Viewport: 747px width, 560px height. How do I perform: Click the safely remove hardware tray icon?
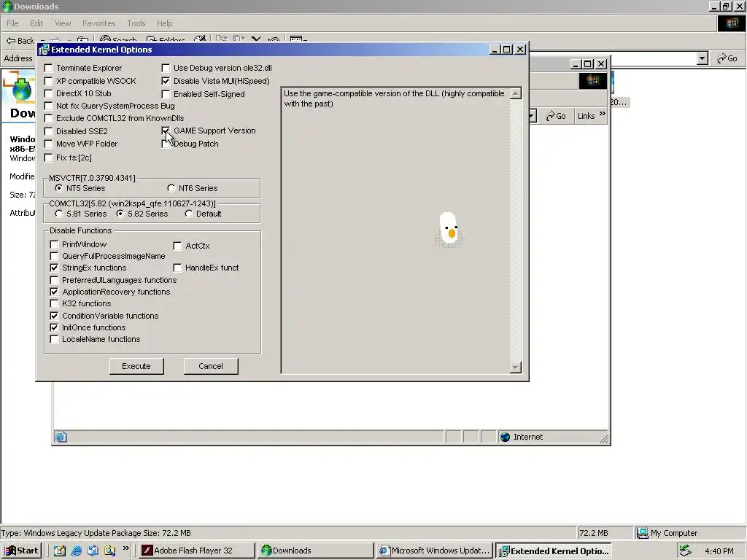tap(685, 551)
